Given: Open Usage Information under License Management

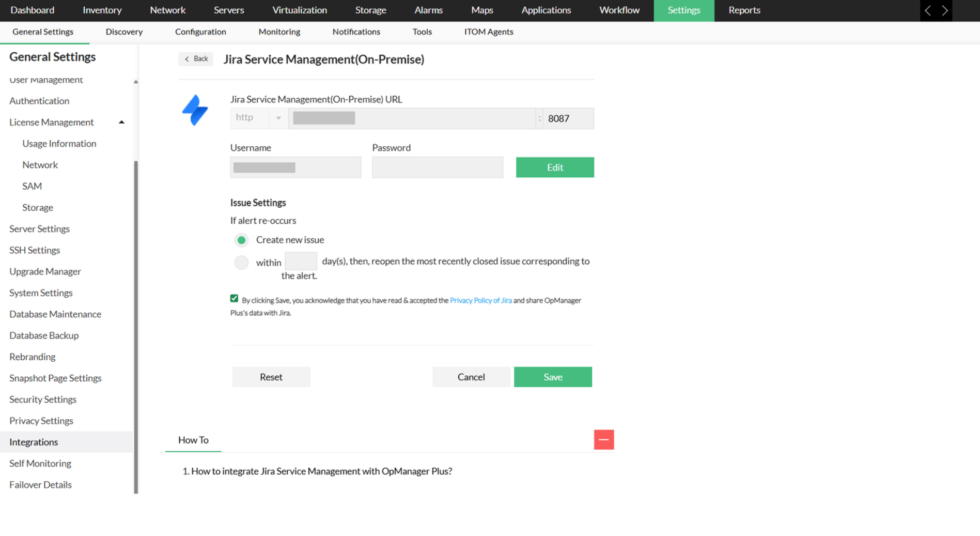Looking at the screenshot, I should pyautogui.click(x=59, y=144).
